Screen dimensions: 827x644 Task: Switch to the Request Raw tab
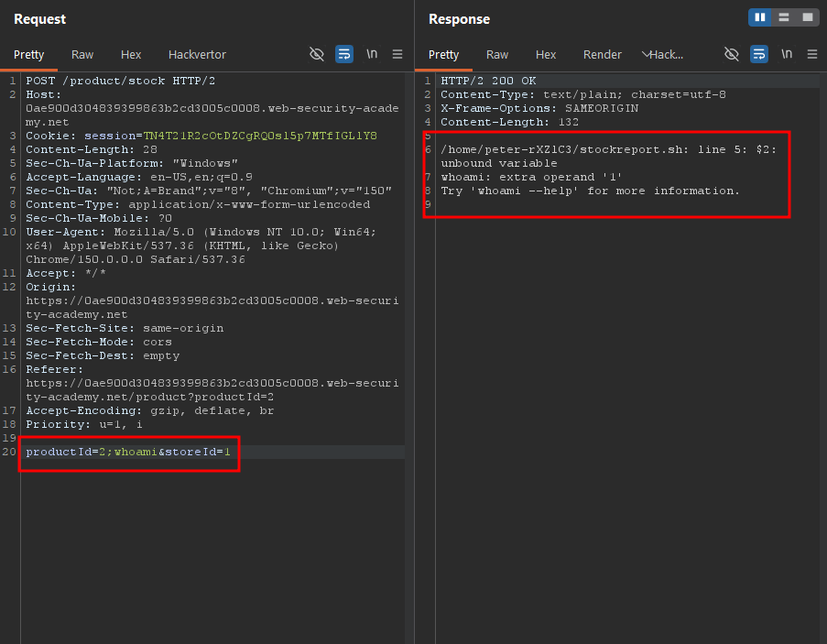(82, 54)
